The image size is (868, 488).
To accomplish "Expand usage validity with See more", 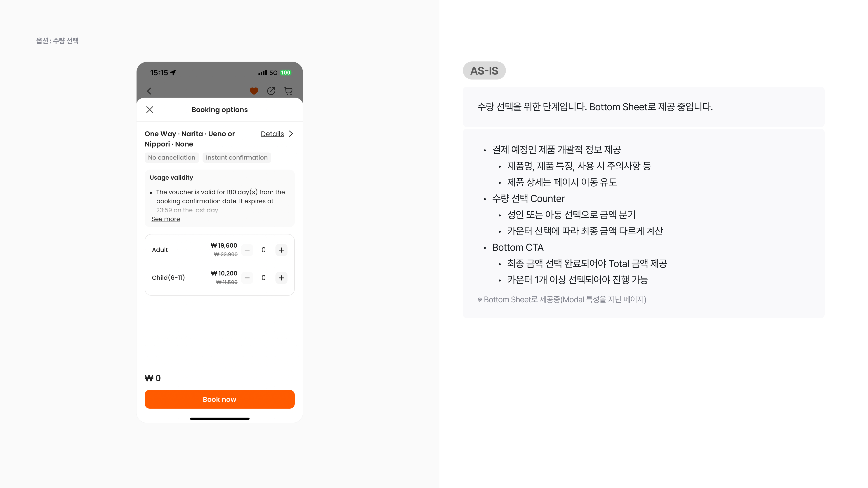I will click(166, 219).
